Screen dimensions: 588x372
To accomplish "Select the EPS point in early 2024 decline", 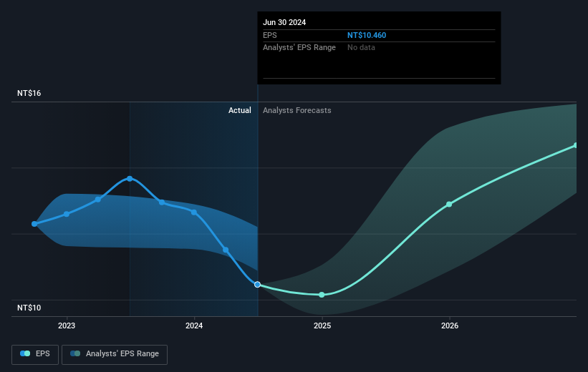I will pyautogui.click(x=226, y=250).
